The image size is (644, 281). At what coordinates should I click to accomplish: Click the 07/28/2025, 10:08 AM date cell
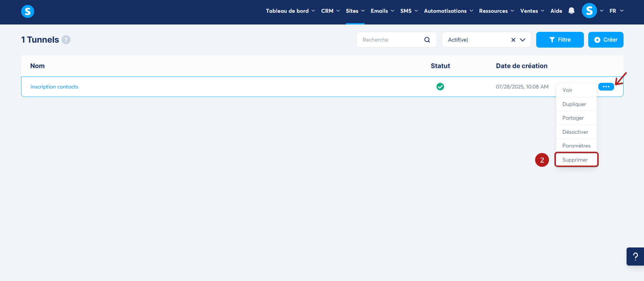(522, 87)
